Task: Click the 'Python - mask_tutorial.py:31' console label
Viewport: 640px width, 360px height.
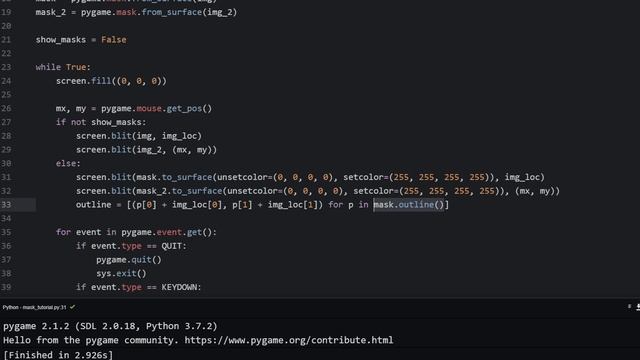Action: click(34, 307)
